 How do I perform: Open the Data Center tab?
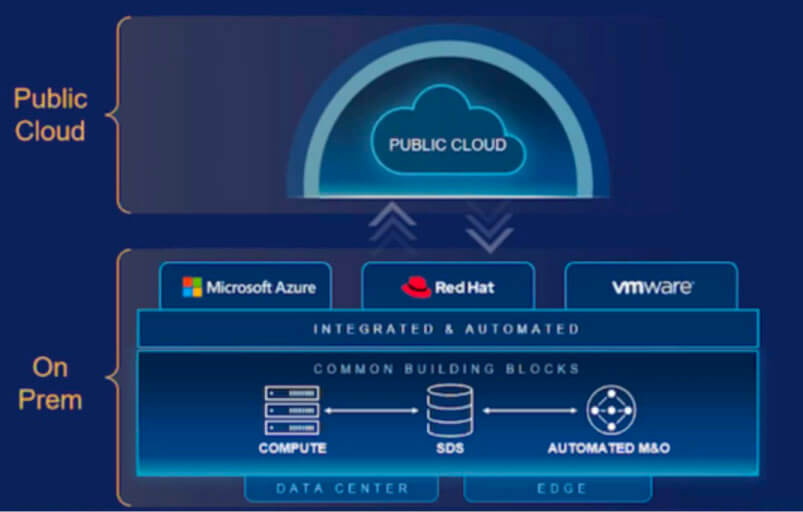coord(342,488)
